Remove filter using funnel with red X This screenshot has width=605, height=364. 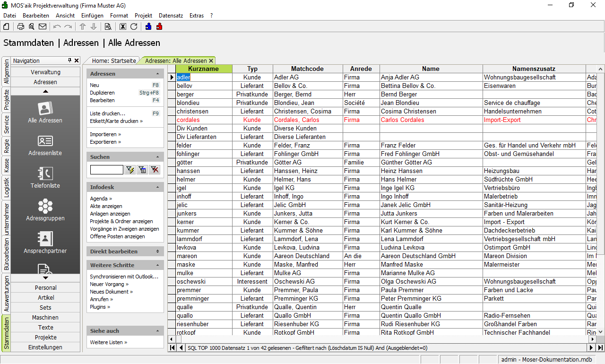tap(155, 170)
